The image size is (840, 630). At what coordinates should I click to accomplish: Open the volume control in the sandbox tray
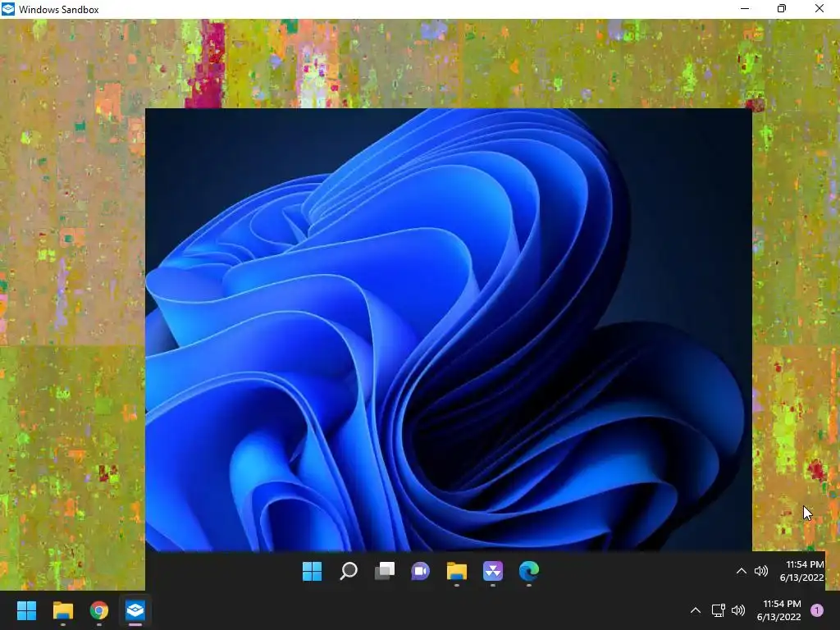[x=760, y=571]
